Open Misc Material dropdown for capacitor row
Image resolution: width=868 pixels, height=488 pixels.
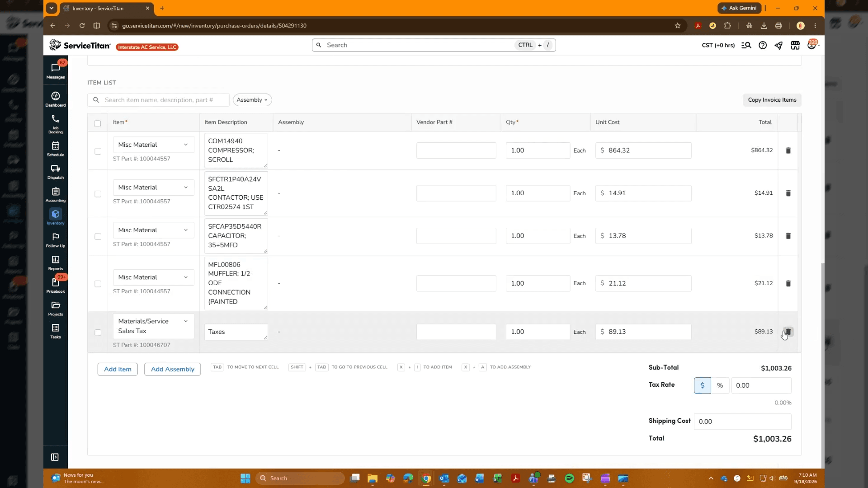click(153, 230)
